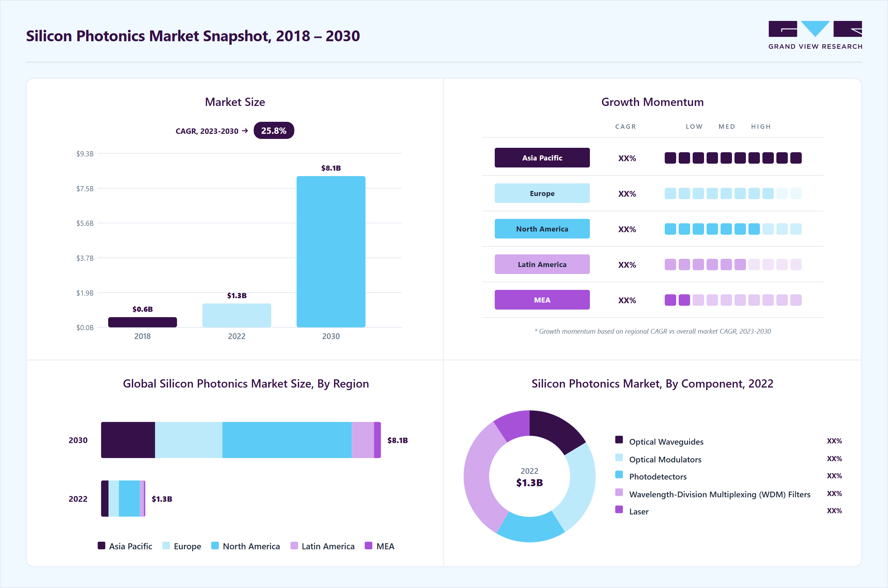This screenshot has width=888, height=588.
Task: Click the 'Wavelength-Division Multiplexing (WDM) Filters' label
Action: click(720, 494)
